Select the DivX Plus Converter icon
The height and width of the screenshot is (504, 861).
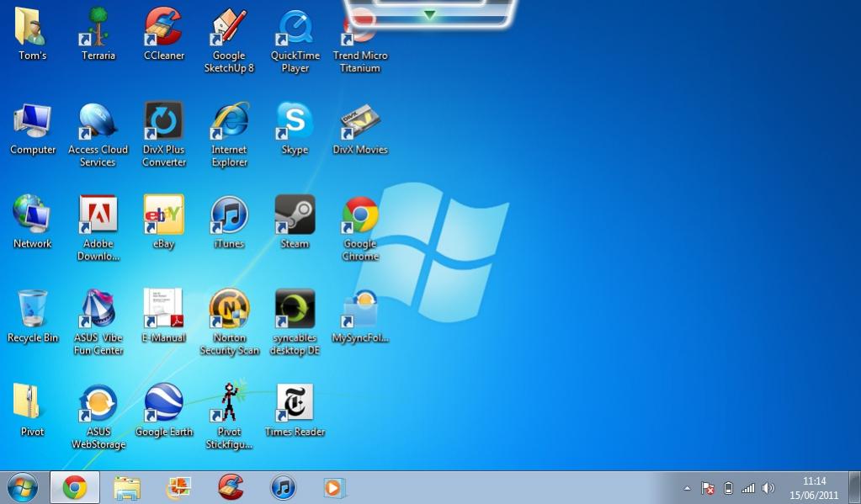[x=163, y=122]
